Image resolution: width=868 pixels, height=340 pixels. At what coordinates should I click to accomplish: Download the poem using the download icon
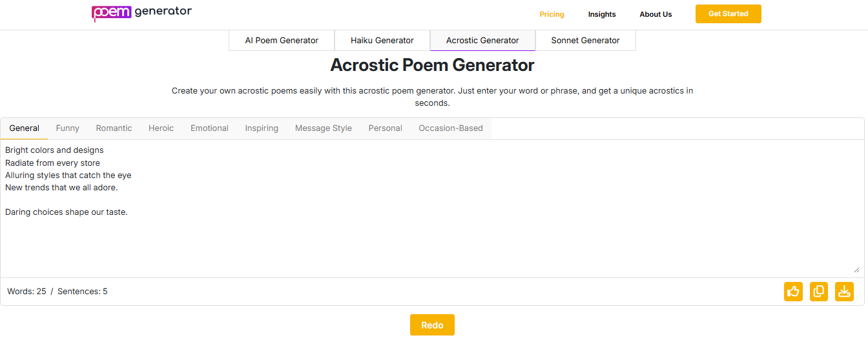844,292
